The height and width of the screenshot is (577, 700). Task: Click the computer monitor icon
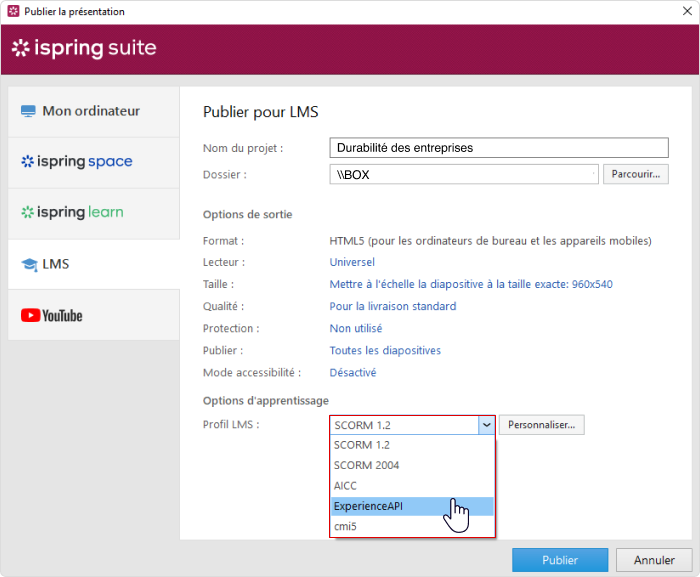(28, 111)
